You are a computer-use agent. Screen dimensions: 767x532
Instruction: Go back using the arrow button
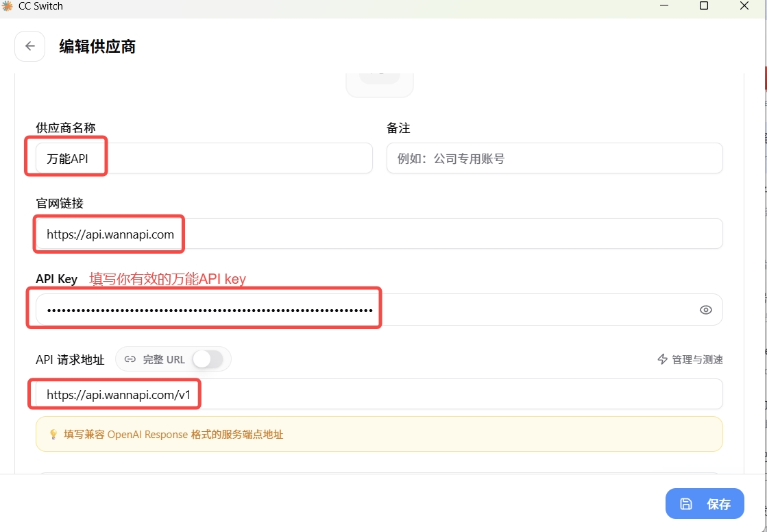30,46
